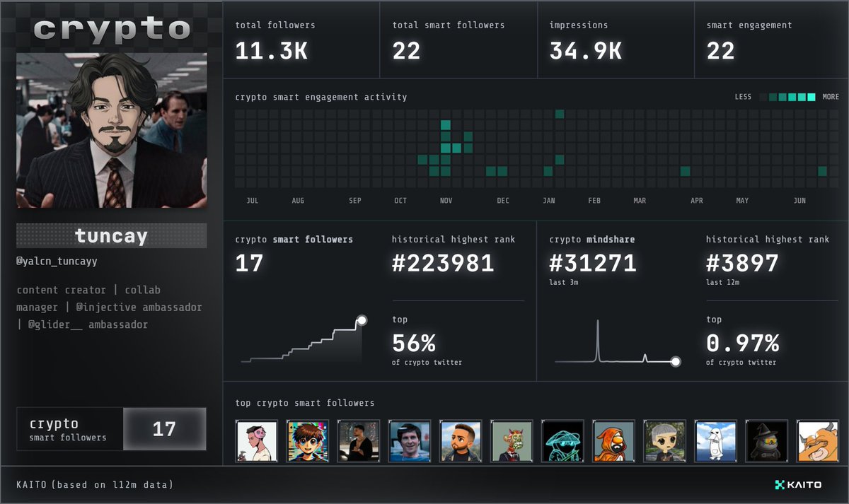This screenshot has width=849, height=504.
Task: Open the neon teal outline character avatar
Action: (x=562, y=441)
